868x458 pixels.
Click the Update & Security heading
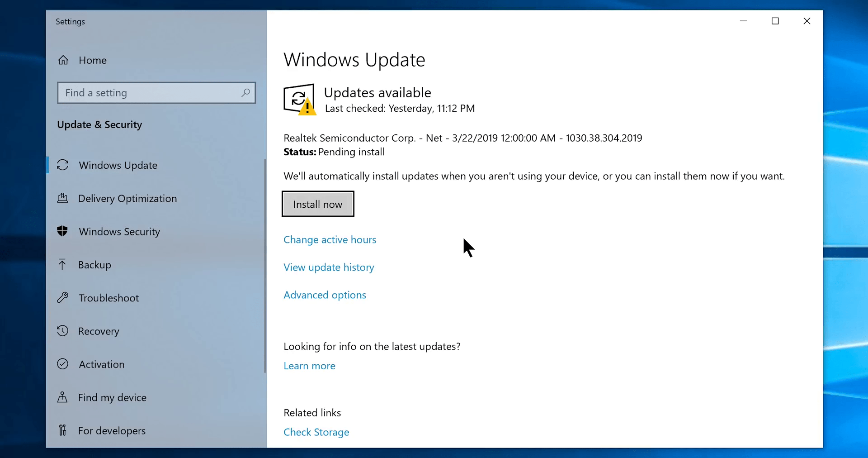coord(99,124)
